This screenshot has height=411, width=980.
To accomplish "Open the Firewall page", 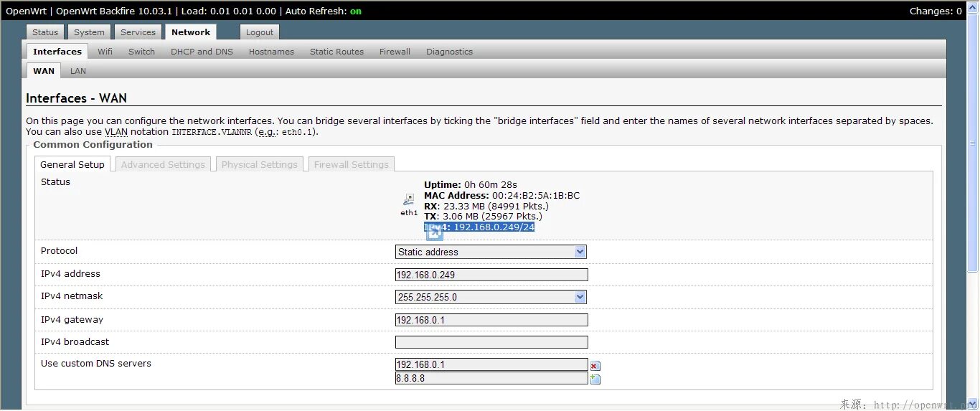I will click(x=395, y=52).
